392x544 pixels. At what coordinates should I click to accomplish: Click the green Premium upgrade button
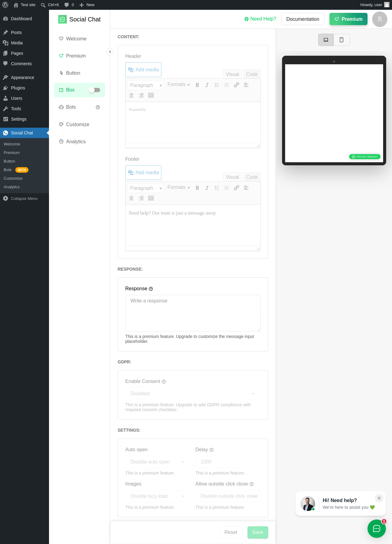349,19
